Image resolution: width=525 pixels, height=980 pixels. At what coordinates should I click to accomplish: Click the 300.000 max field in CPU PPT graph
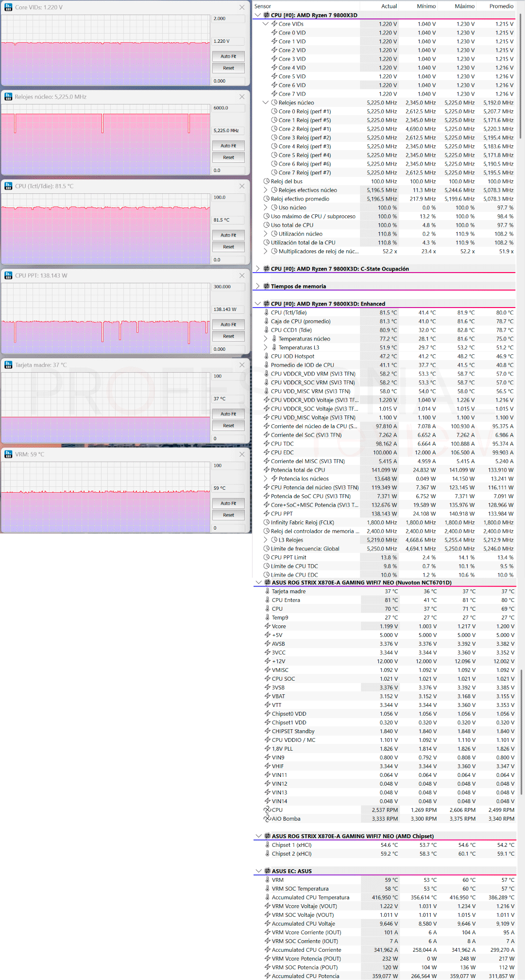pyautogui.click(x=228, y=287)
